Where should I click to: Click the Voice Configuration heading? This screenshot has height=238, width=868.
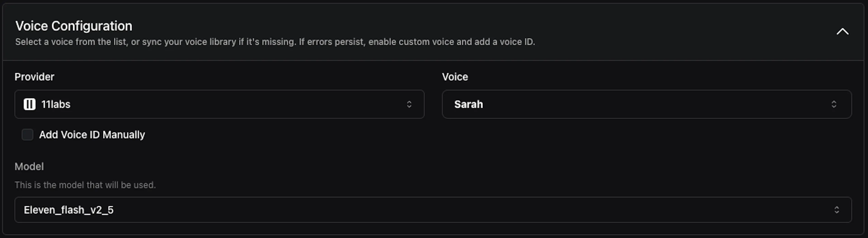pyautogui.click(x=74, y=26)
